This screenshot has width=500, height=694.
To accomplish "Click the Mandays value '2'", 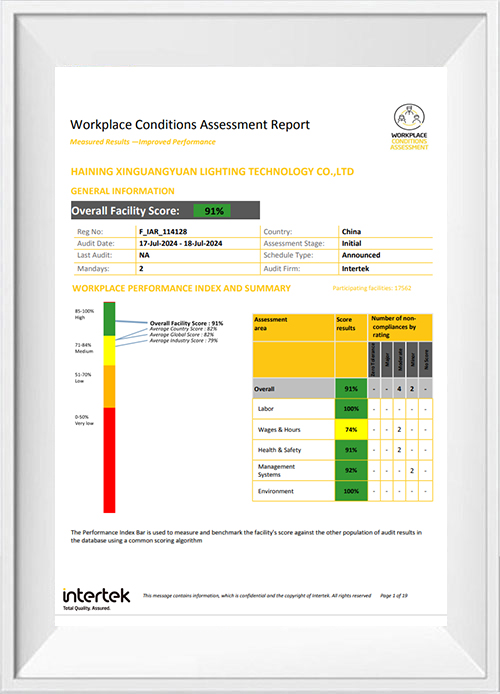I will tap(141, 269).
